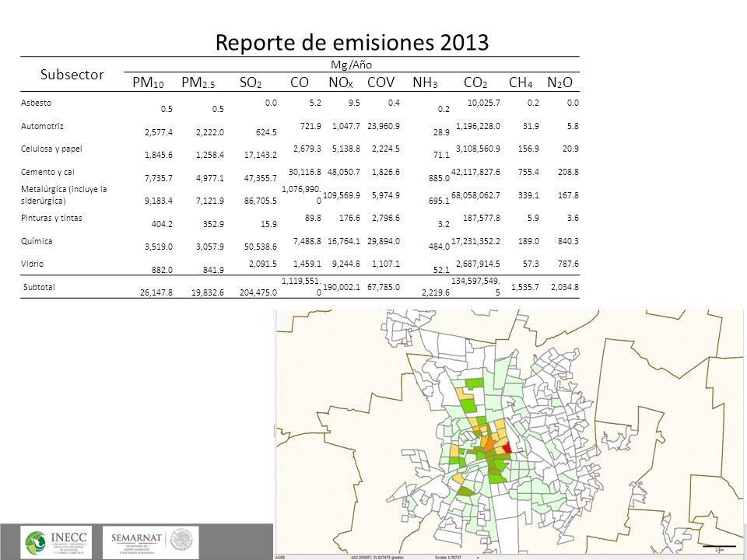Click the Metalúrgica CO value 1,076,990.0

tap(302, 194)
